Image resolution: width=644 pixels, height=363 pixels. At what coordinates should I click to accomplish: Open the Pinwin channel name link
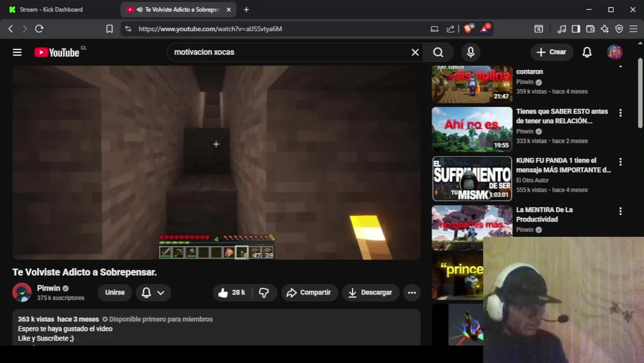(x=48, y=288)
